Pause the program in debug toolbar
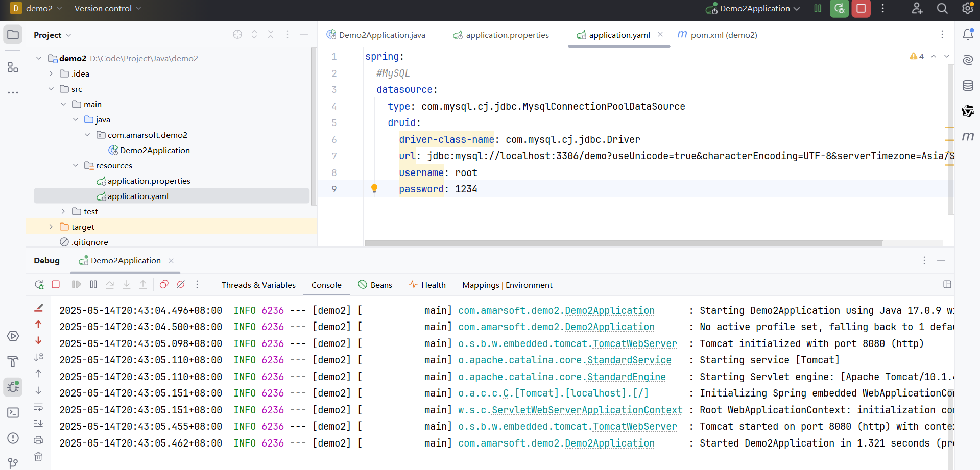The width and height of the screenshot is (980, 470). 93,285
